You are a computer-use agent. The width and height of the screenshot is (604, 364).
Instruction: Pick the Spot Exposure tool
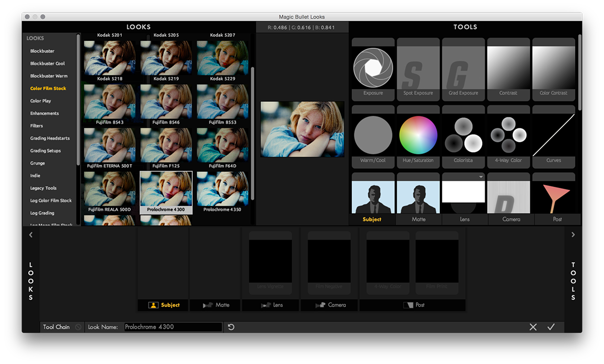[418, 67]
